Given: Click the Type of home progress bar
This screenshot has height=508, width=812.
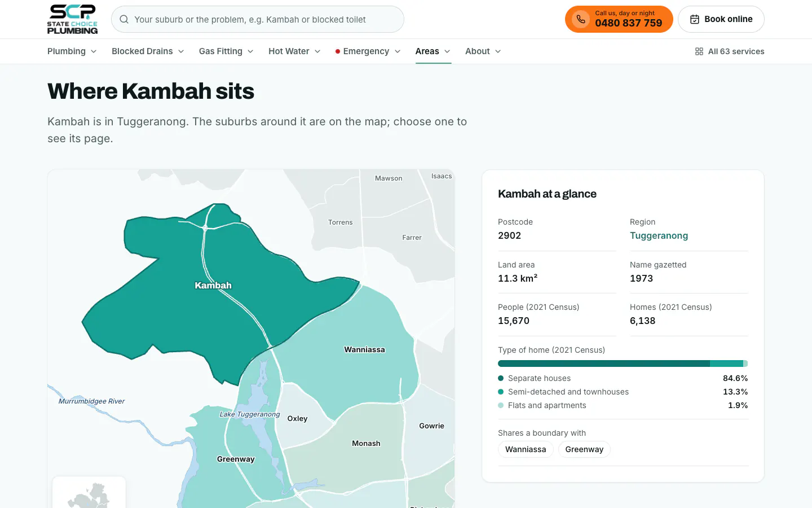Looking at the screenshot, I should (623, 364).
